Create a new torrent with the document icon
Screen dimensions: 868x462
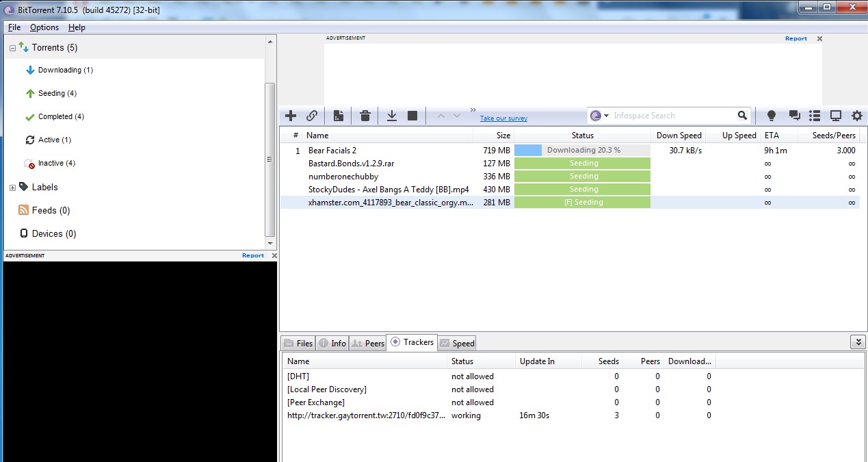pos(338,116)
